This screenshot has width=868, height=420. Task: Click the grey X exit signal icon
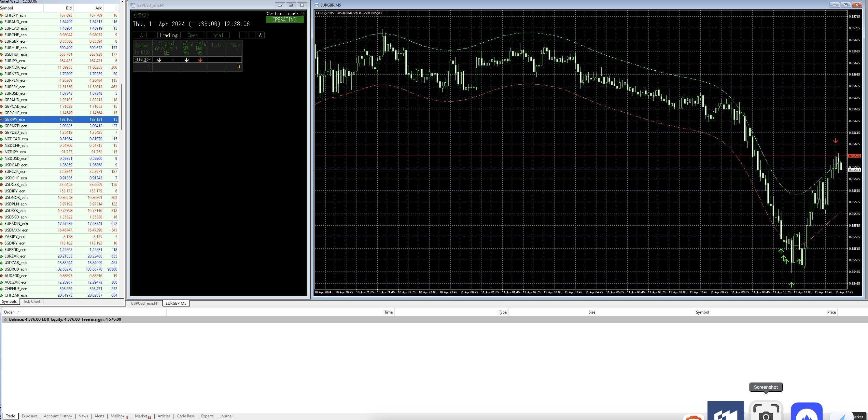(173, 60)
